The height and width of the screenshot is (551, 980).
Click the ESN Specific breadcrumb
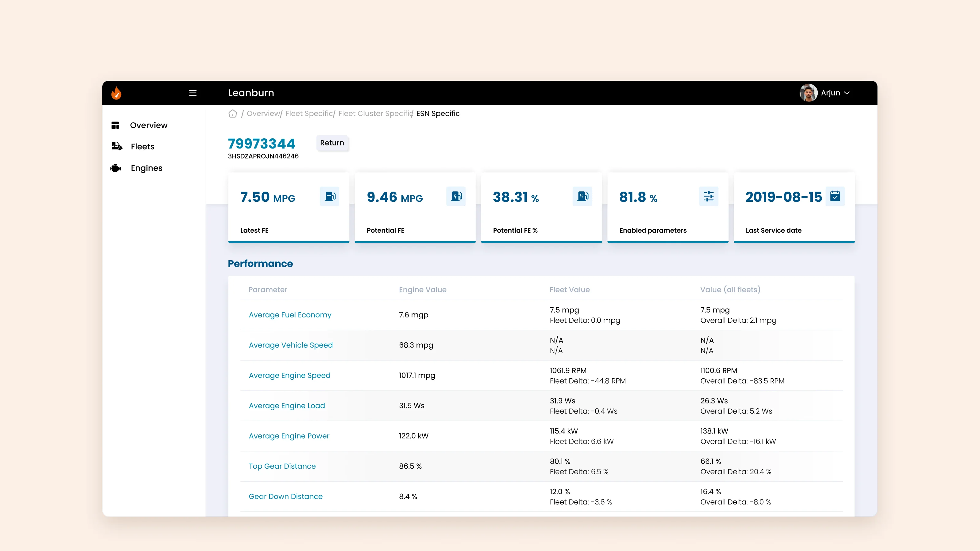click(x=438, y=113)
